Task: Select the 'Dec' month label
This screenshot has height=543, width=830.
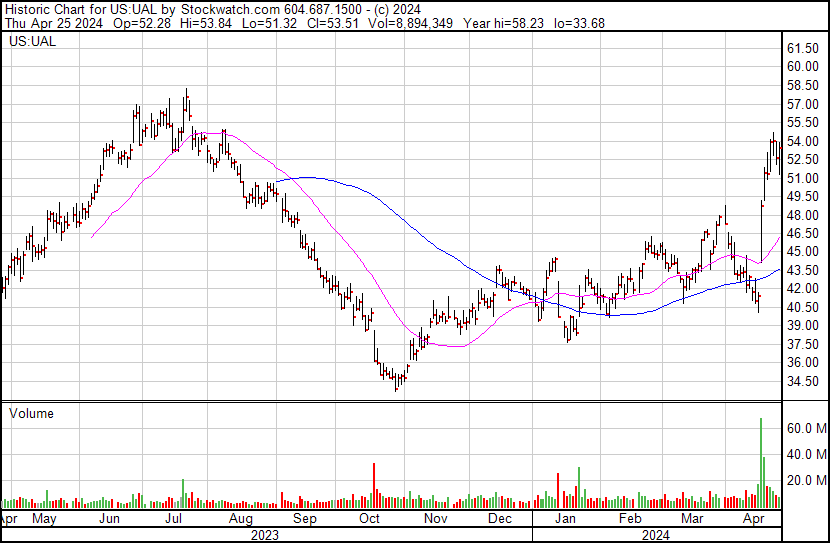Action: click(500, 519)
